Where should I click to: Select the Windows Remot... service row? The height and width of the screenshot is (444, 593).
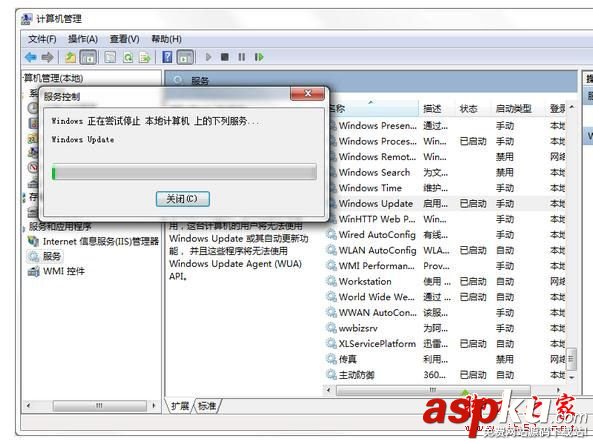pyautogui.click(x=447, y=157)
